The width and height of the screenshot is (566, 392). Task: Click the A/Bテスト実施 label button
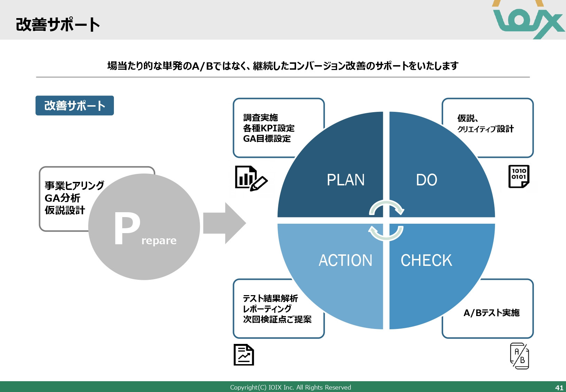(x=491, y=313)
